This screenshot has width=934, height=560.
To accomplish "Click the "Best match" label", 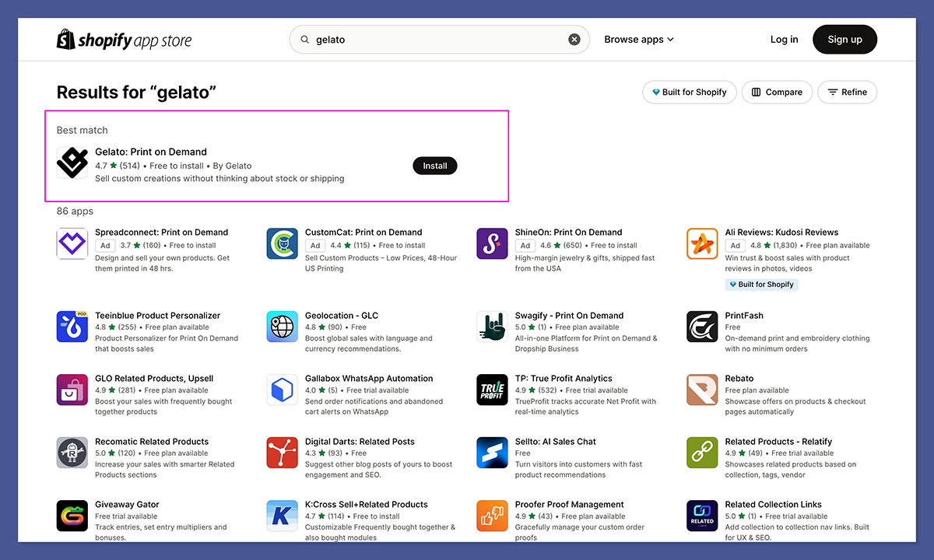I will (x=83, y=130).
